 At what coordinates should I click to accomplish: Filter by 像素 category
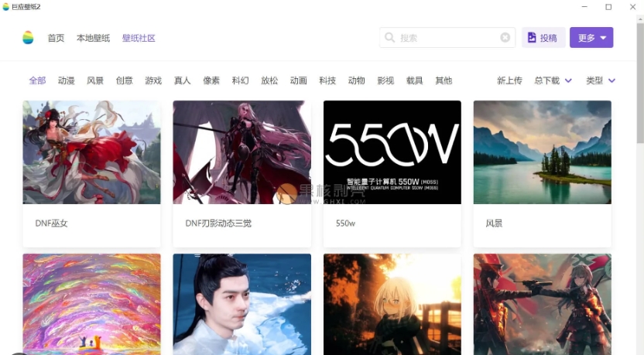[x=211, y=80]
